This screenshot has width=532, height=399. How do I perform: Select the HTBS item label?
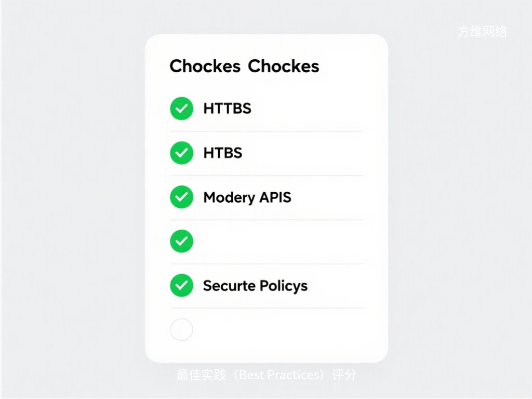223,153
